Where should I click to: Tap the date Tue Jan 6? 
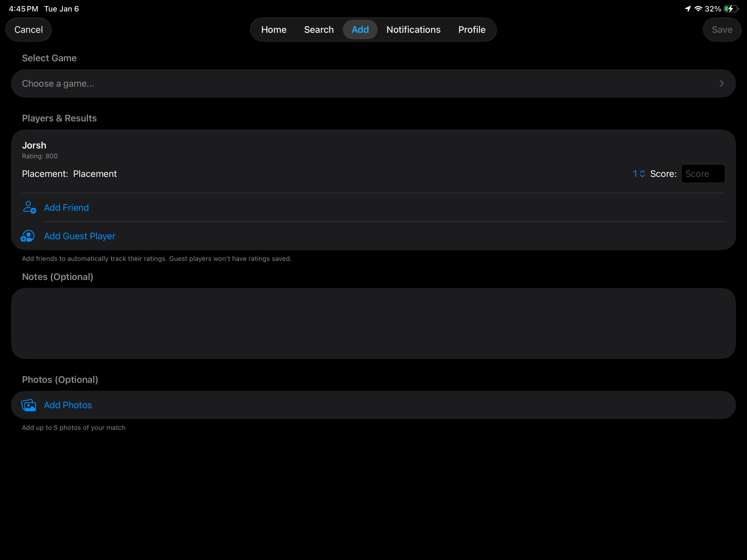pyautogui.click(x=62, y=9)
